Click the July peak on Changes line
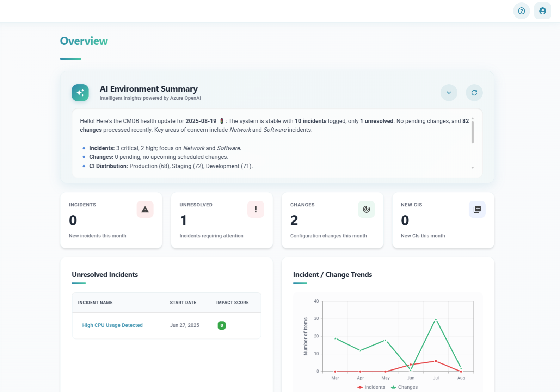This screenshot has width=560, height=392. click(x=436, y=319)
